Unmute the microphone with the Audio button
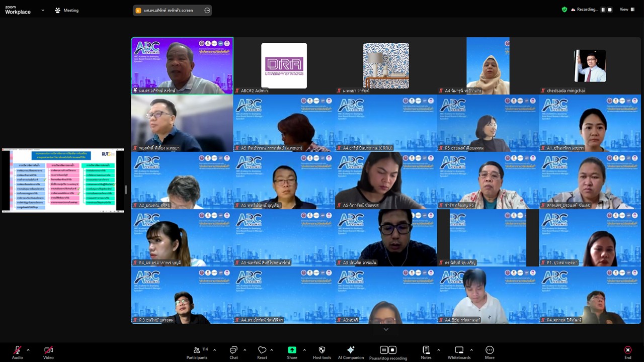Image resolution: width=644 pixels, height=362 pixels. [18, 352]
